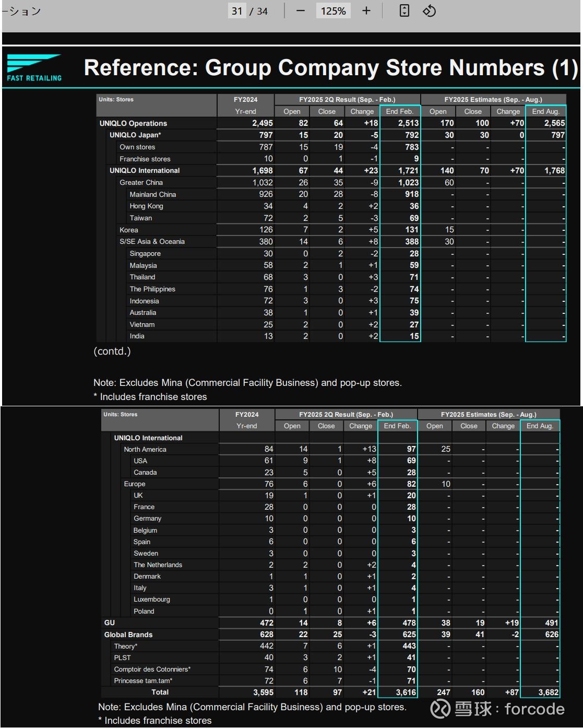Click 'The Philippines' row label
The height and width of the screenshot is (728, 583).
pyautogui.click(x=152, y=289)
